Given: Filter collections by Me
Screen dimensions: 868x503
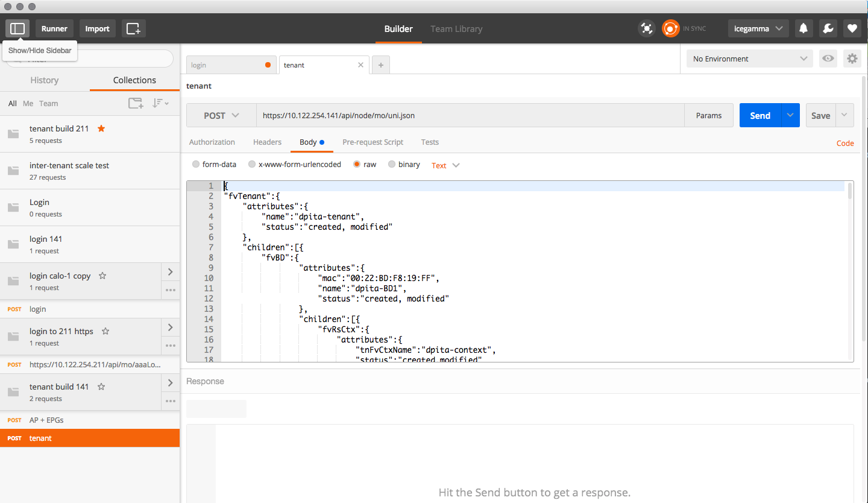Looking at the screenshot, I should point(28,103).
